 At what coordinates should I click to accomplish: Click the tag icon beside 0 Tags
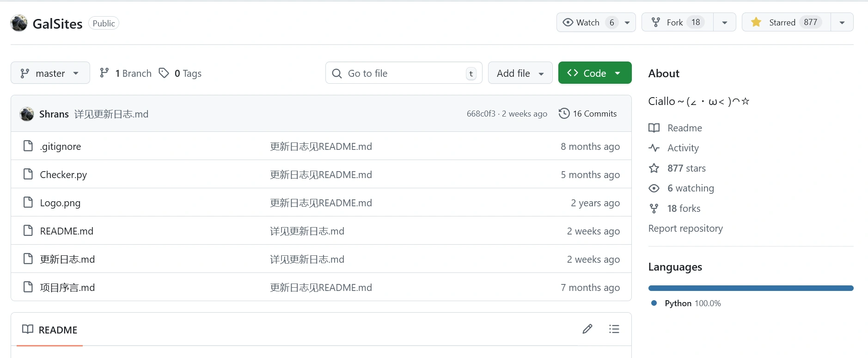tap(164, 73)
